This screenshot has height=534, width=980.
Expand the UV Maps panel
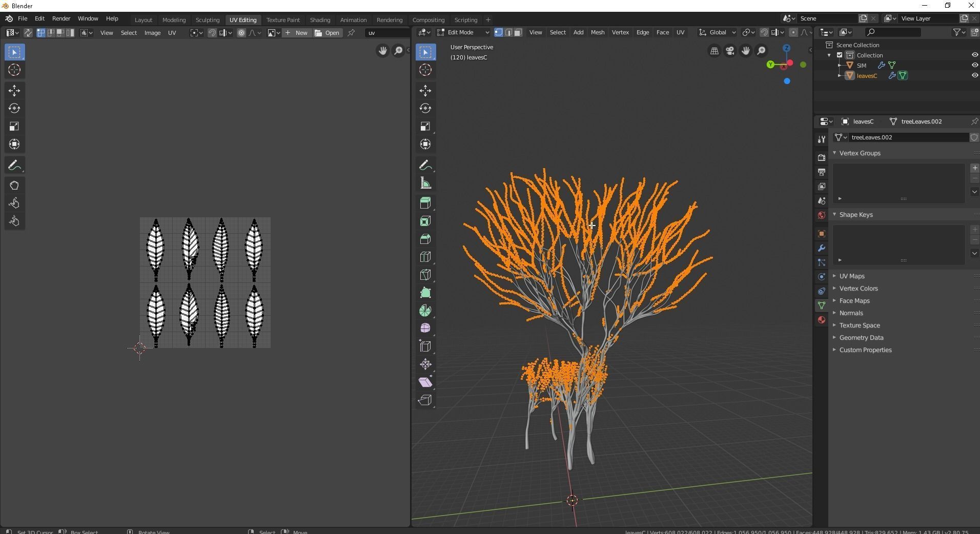[851, 276]
